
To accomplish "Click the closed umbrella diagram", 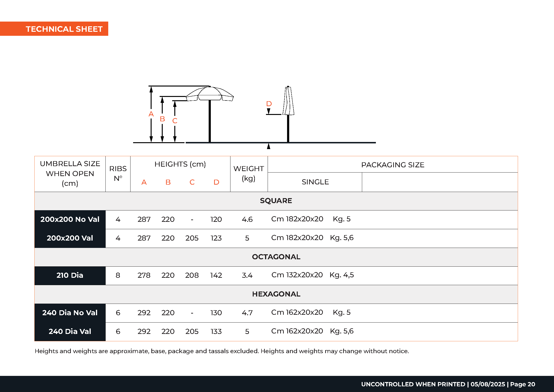I will pyautogui.click(x=288, y=101).
